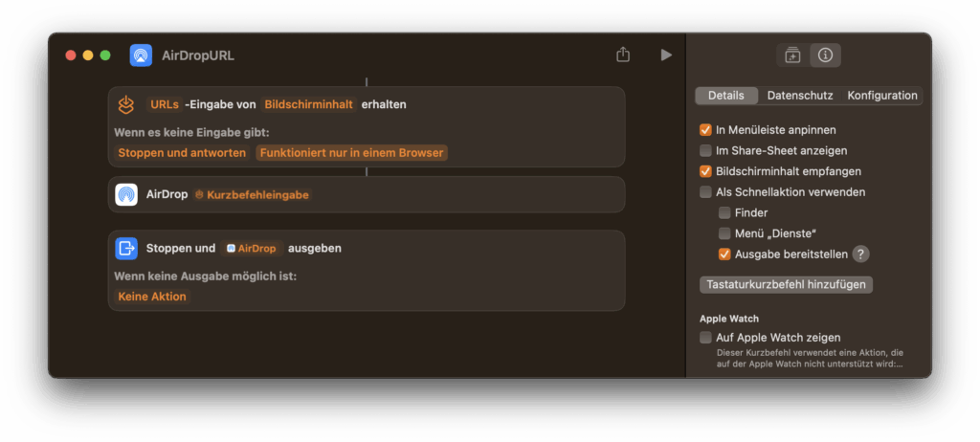This screenshot has width=980, height=442.
Task: Click the Stop and output action icon
Action: coord(126,248)
